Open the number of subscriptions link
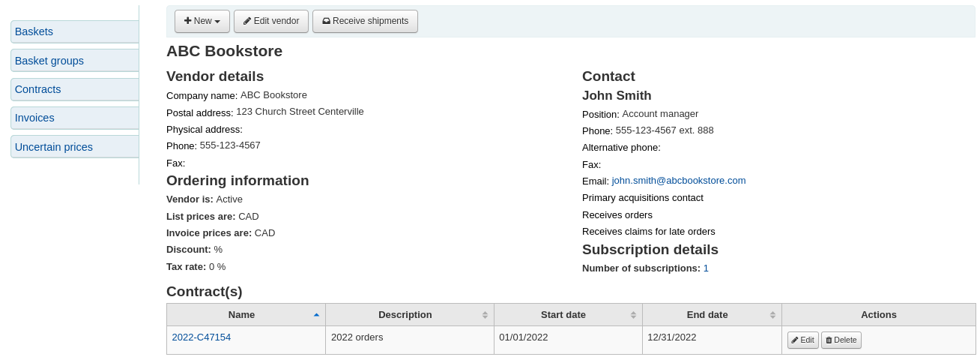The image size is (980, 363). coord(706,268)
